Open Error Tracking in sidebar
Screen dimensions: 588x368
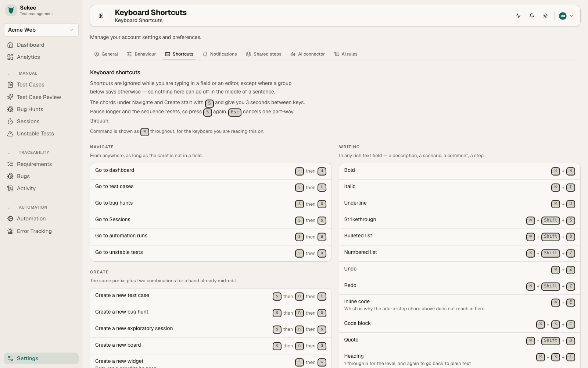[x=41, y=231]
